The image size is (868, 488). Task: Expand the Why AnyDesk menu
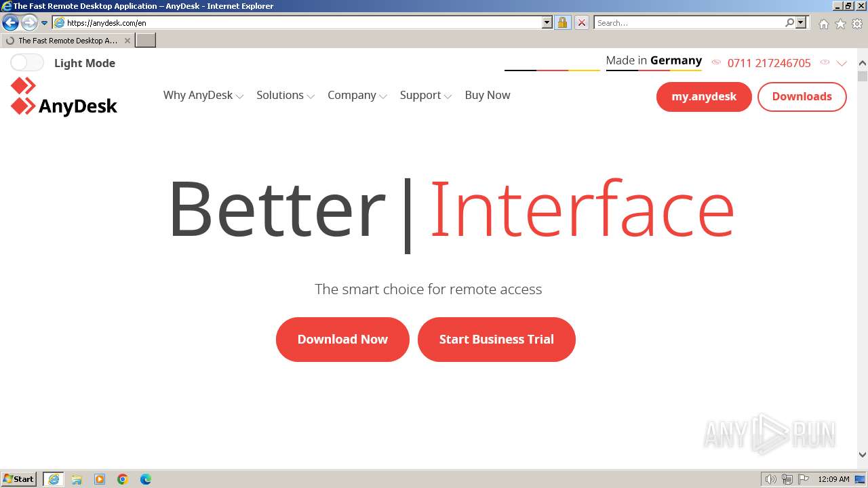(x=203, y=96)
